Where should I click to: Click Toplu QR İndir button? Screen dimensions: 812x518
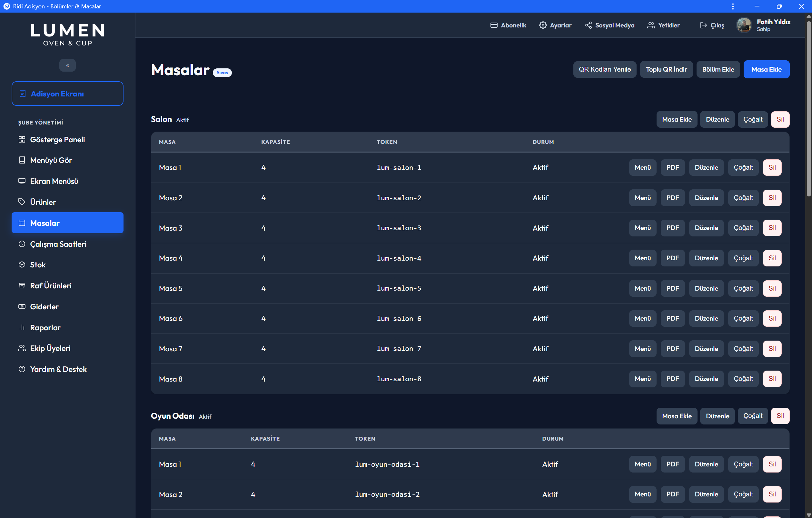(x=666, y=69)
